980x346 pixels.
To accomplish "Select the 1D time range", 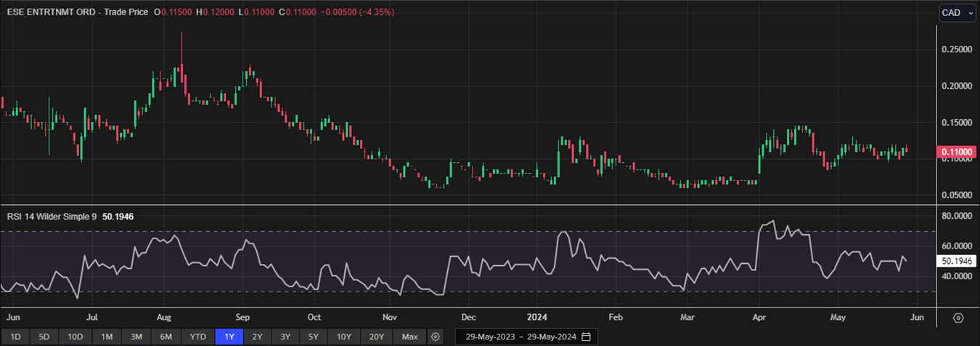I will (x=15, y=337).
